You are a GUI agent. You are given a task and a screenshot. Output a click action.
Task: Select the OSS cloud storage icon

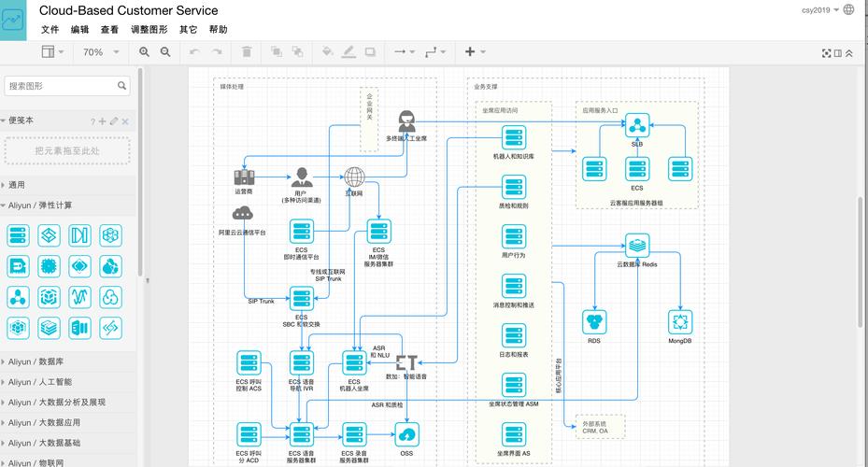[x=406, y=435]
